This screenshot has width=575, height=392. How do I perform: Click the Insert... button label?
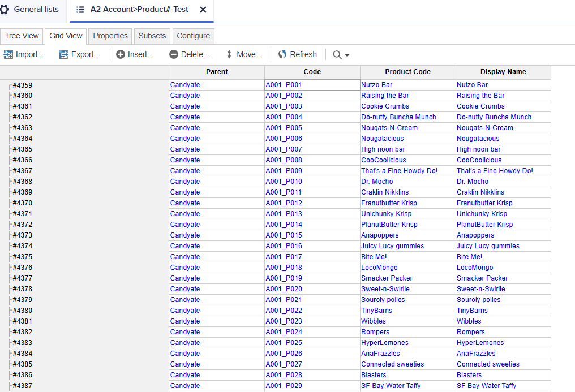pyautogui.click(x=140, y=55)
